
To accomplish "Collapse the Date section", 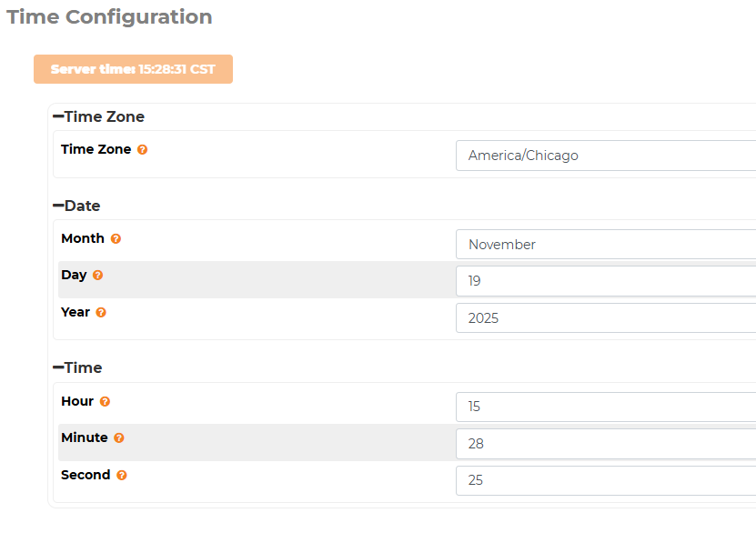I will tap(58, 206).
